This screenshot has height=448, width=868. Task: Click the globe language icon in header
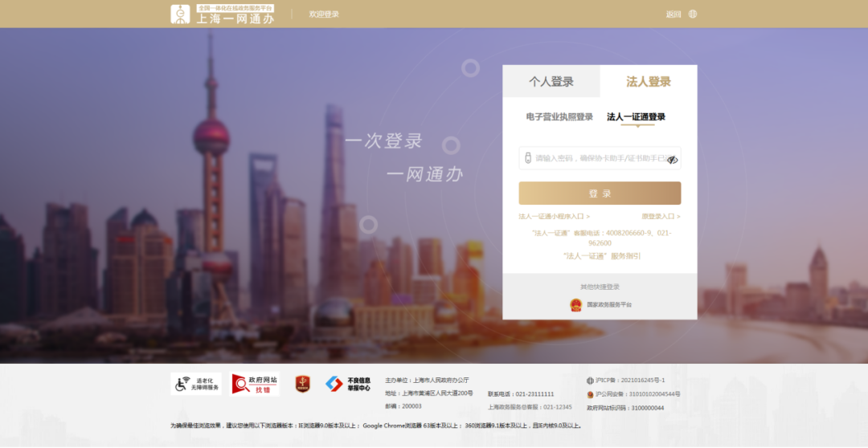coord(693,14)
